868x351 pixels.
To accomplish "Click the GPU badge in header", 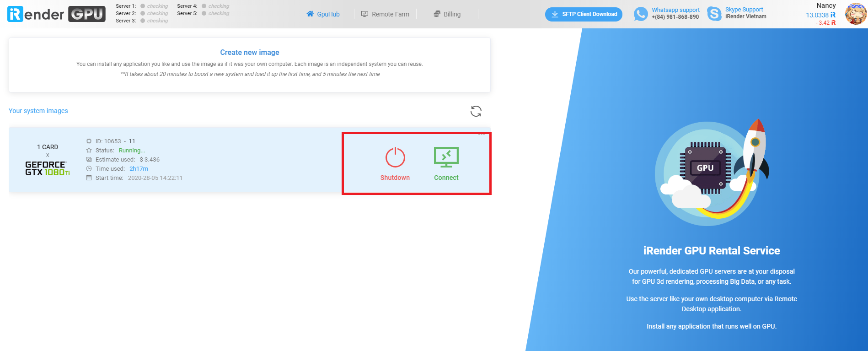I will tap(87, 14).
